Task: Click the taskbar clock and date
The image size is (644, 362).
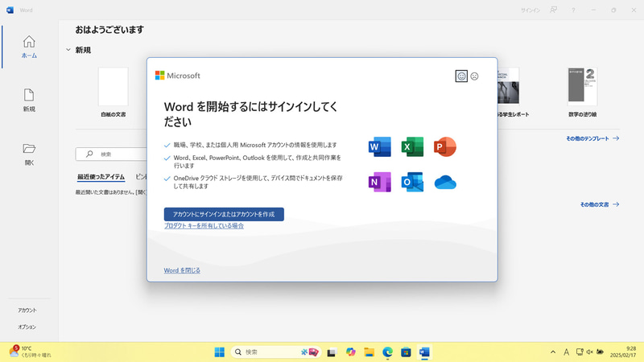Action: 622,352
